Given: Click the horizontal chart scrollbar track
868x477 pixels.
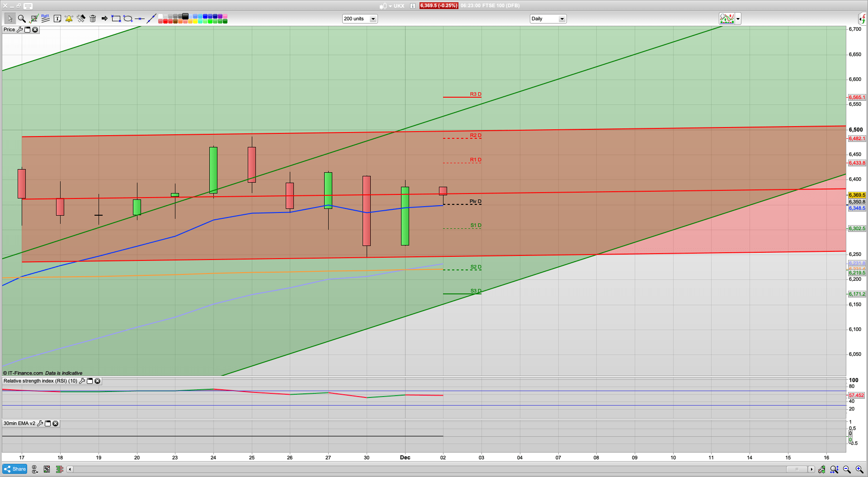Looking at the screenshot, I should 407,469.
